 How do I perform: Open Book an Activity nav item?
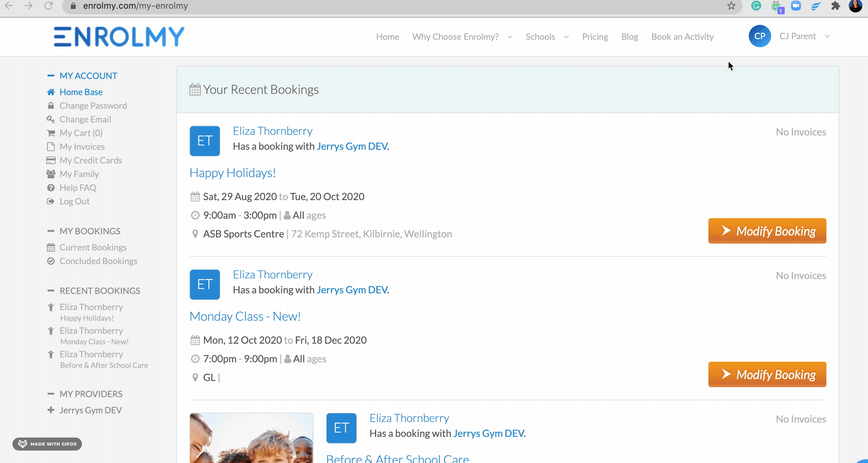[682, 37]
